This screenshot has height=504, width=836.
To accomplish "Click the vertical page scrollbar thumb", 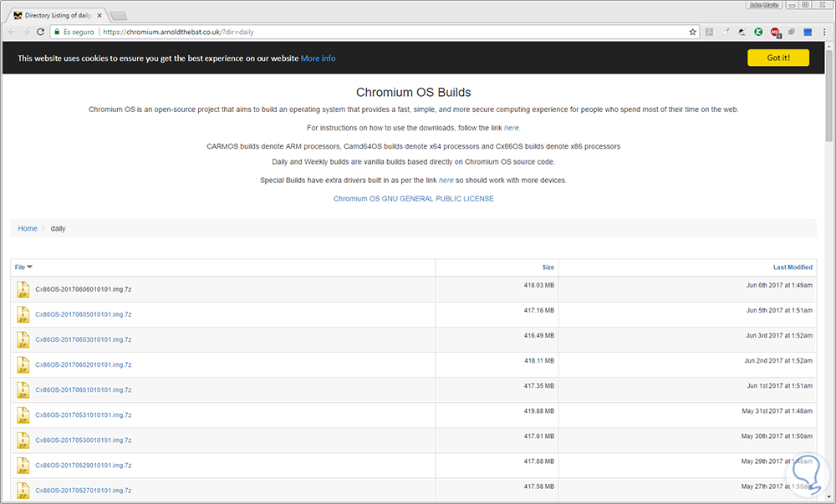I will tap(829, 96).
